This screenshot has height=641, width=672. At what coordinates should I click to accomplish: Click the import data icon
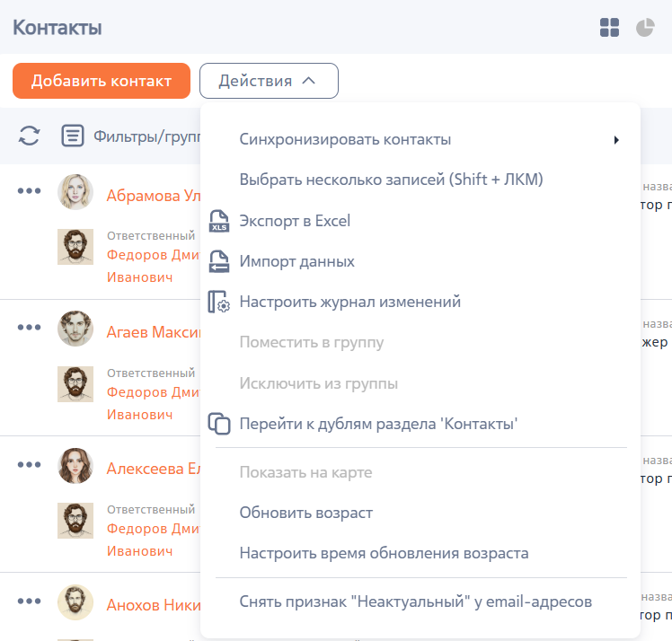(219, 261)
